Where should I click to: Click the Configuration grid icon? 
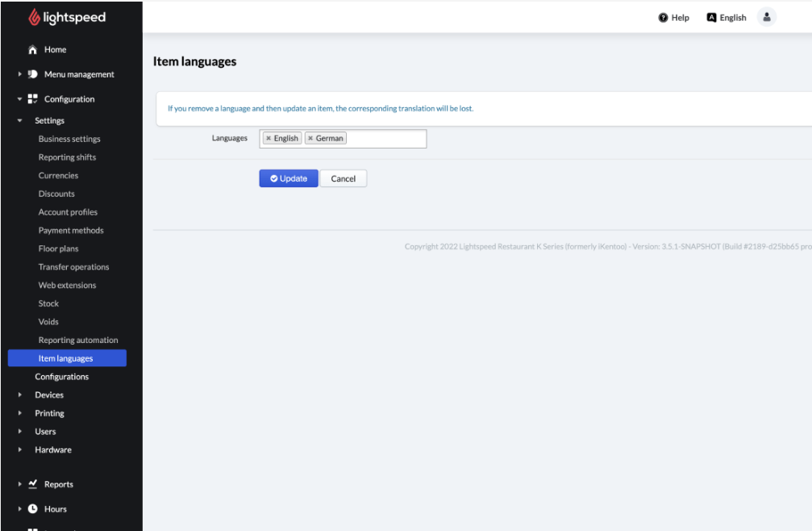pos(33,99)
